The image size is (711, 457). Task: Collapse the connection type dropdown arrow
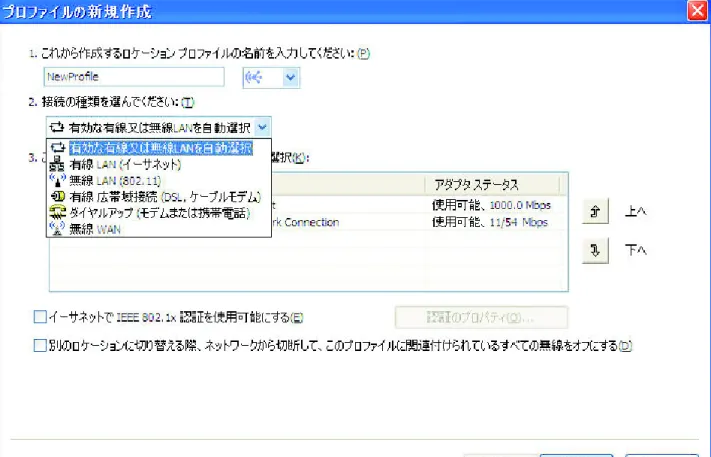263,127
